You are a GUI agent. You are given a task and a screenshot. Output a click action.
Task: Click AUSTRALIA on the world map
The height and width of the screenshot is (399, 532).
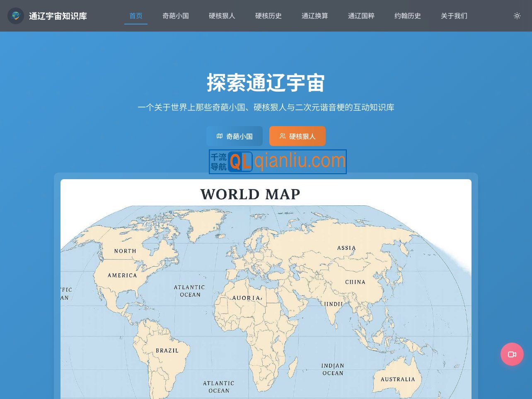(x=397, y=379)
